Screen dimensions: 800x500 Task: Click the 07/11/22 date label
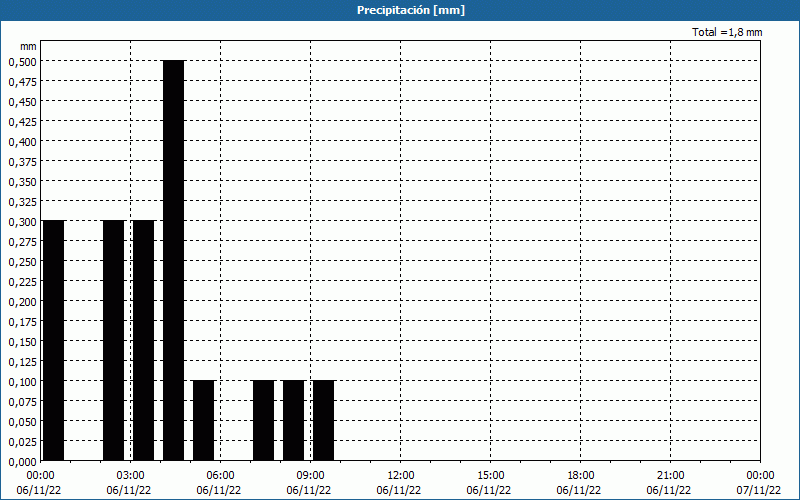(759, 490)
